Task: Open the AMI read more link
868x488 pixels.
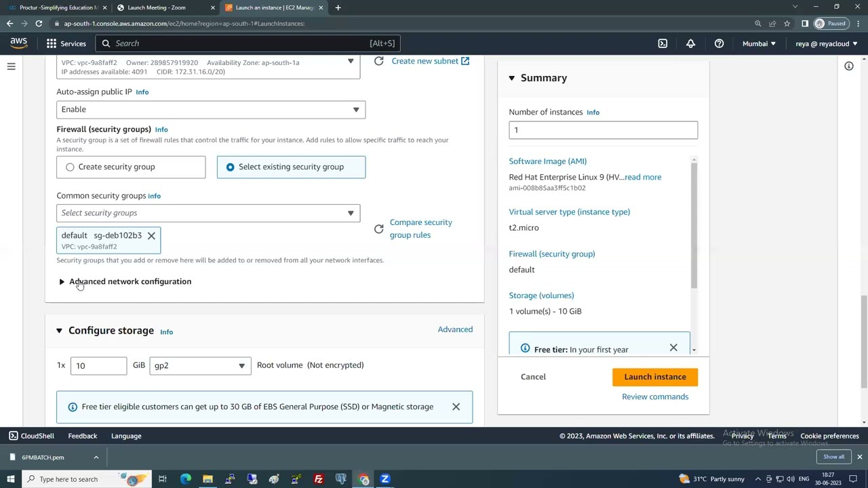Action: click(x=643, y=177)
